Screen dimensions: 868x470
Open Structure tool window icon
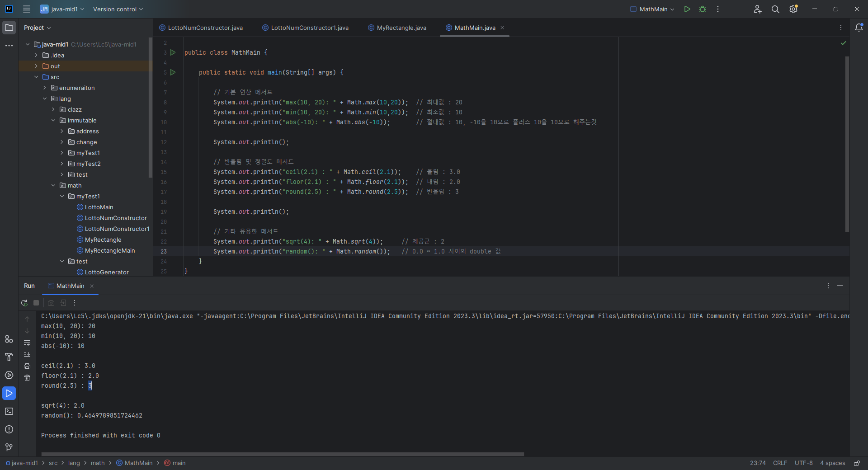(9, 339)
